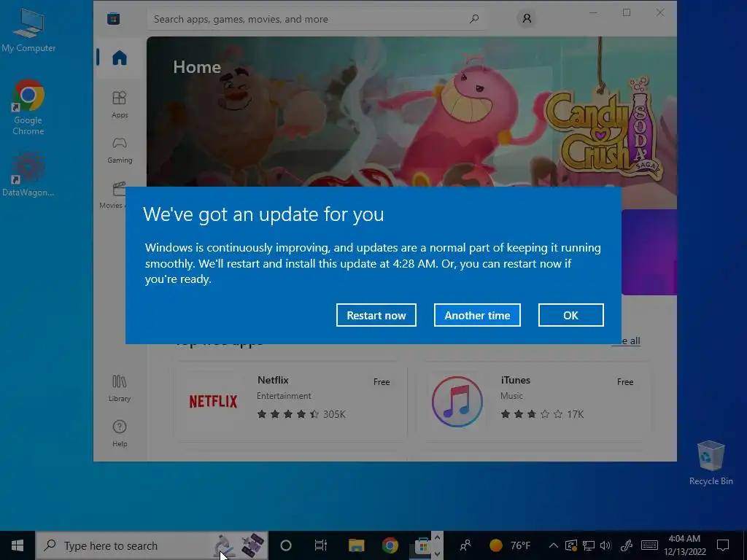Viewport: 747px width, 560px height.
Task: Open the iTunes app card
Action: pyautogui.click(x=534, y=402)
